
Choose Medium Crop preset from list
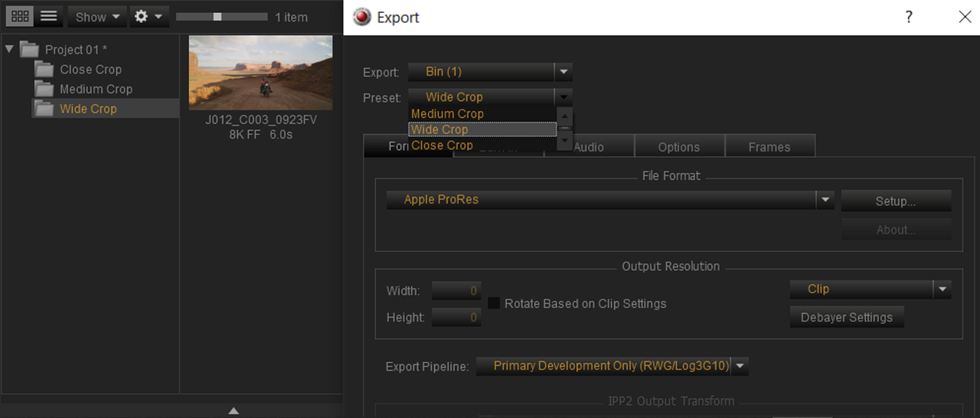pyautogui.click(x=482, y=114)
